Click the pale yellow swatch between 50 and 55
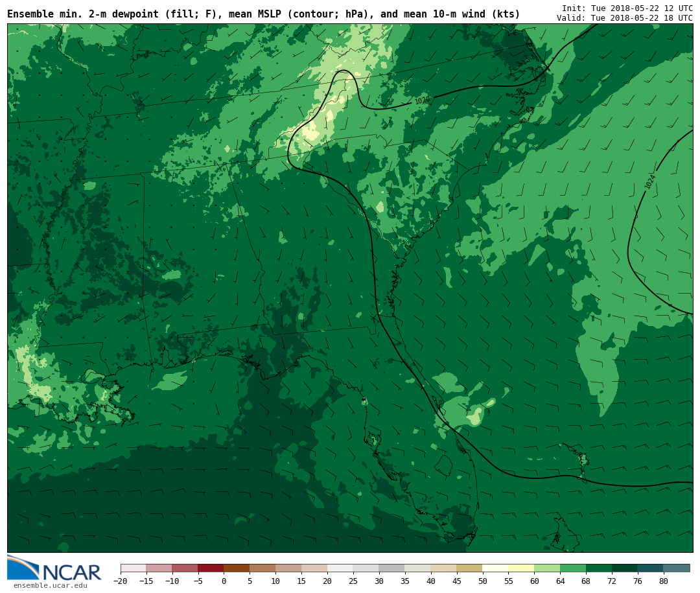700x593 pixels. pos(495,568)
